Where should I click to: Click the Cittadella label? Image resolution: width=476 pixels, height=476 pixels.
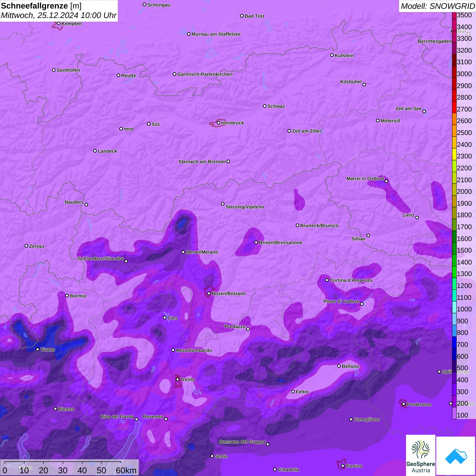[x=289, y=470]
